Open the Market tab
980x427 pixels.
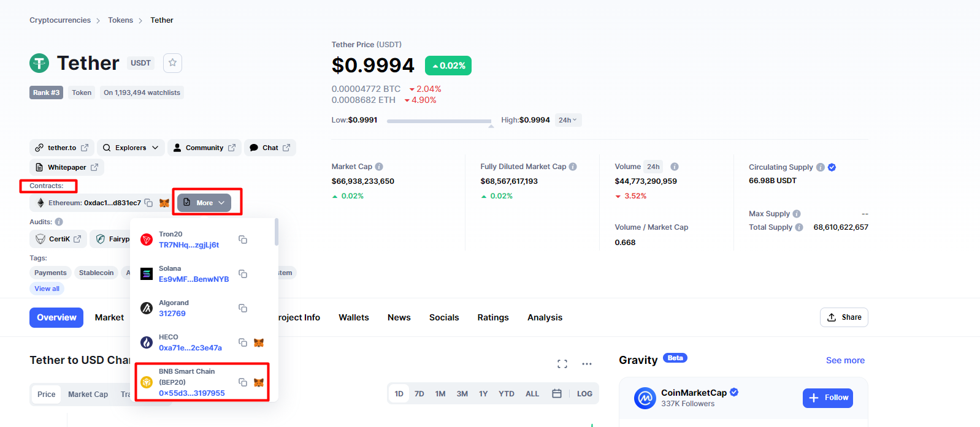tap(109, 317)
